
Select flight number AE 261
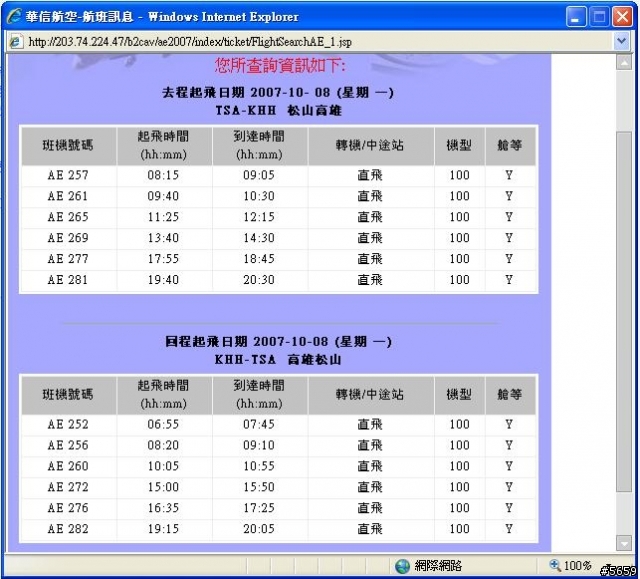tap(68, 196)
